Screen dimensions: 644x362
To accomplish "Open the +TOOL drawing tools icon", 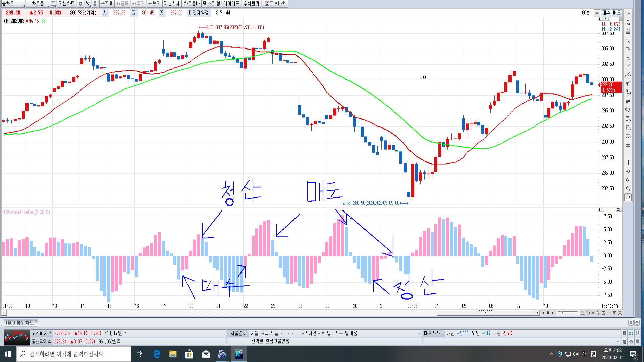I will (628, 22).
